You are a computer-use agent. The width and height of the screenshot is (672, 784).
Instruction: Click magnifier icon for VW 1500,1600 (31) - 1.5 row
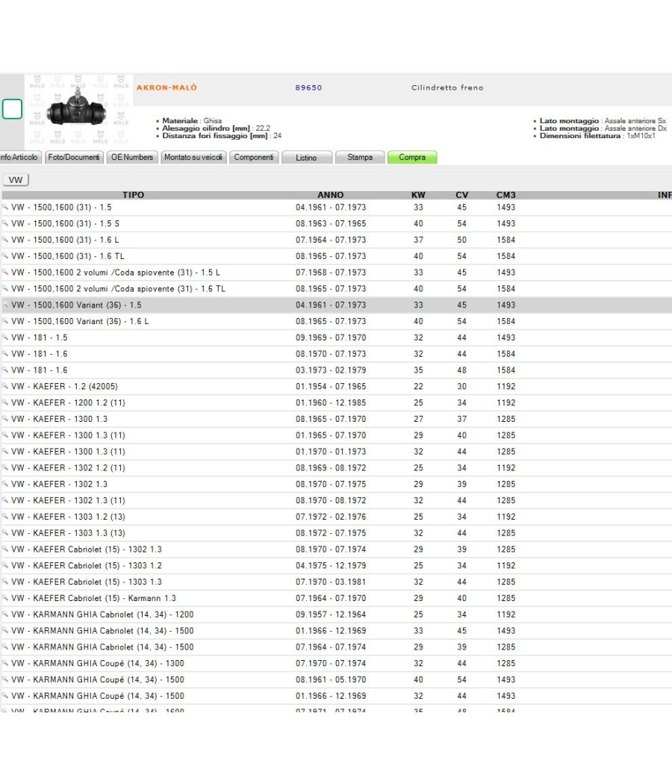[x=5, y=207]
